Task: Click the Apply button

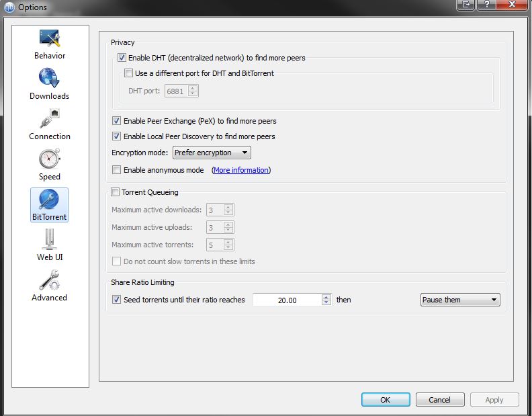Action: tap(494, 400)
